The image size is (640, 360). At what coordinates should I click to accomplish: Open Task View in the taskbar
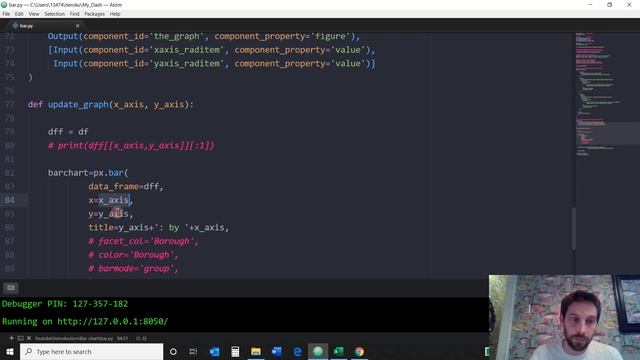coord(193,351)
